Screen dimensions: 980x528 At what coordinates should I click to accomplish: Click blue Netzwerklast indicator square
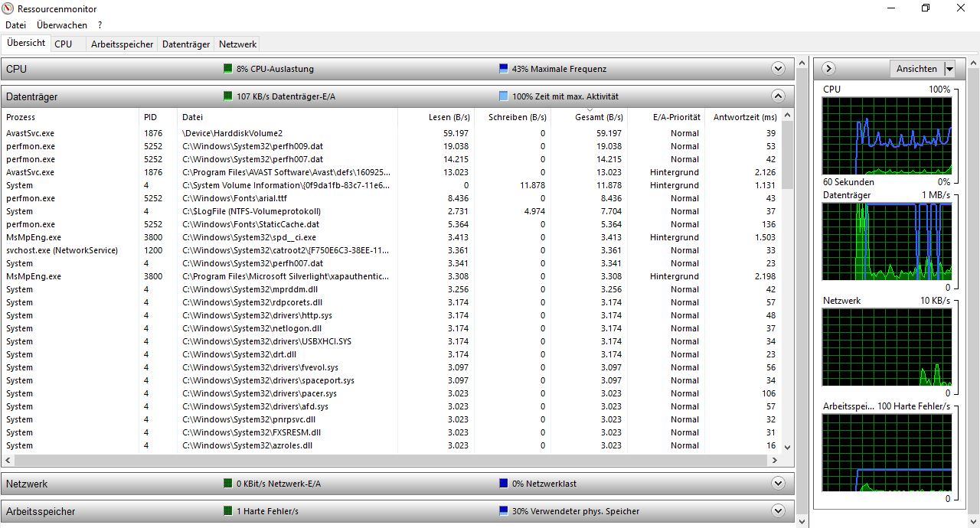pyautogui.click(x=503, y=484)
